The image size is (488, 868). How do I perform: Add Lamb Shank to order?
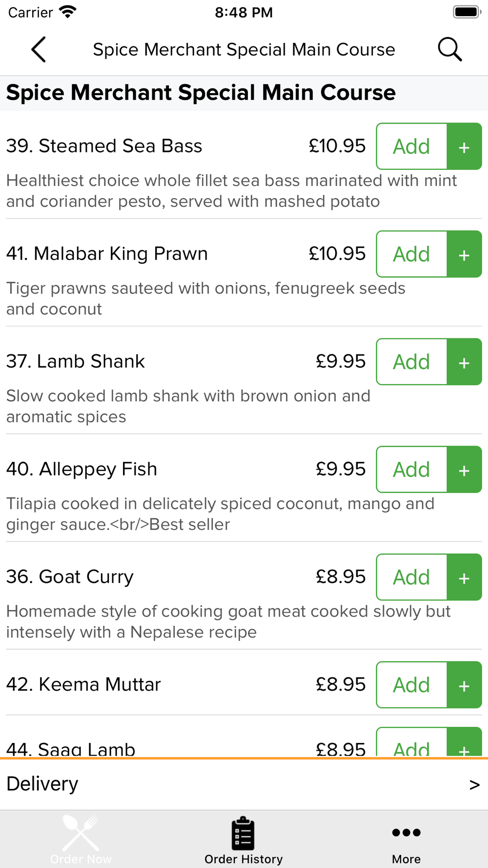(x=412, y=362)
